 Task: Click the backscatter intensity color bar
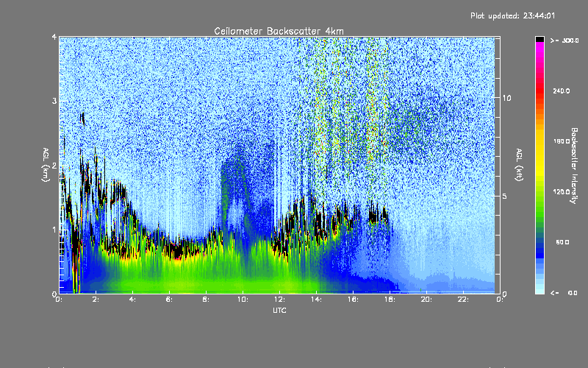click(x=539, y=165)
